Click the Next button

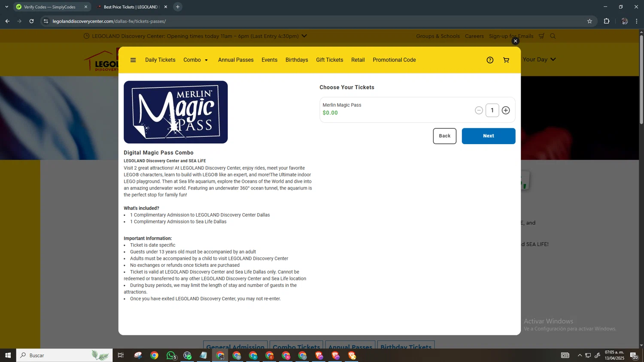click(x=489, y=136)
